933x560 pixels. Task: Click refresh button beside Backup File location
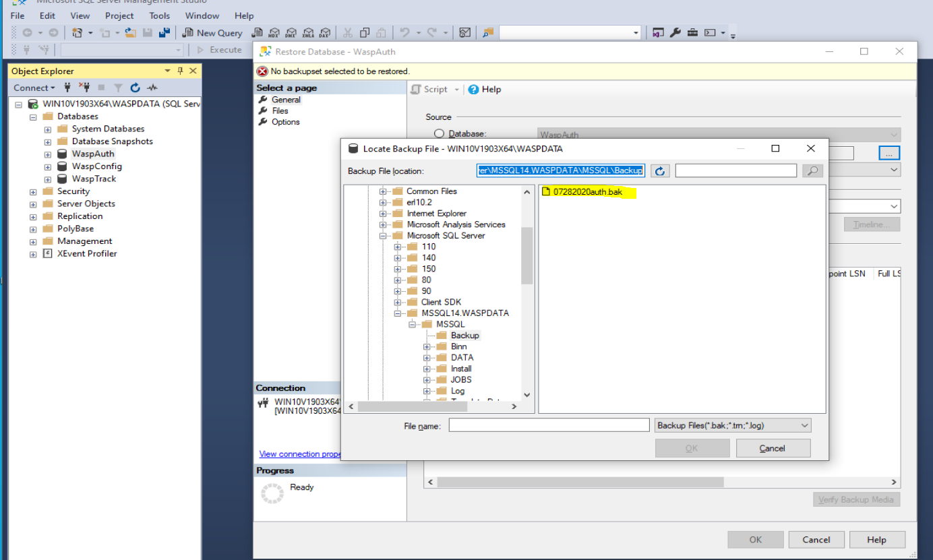(x=660, y=171)
